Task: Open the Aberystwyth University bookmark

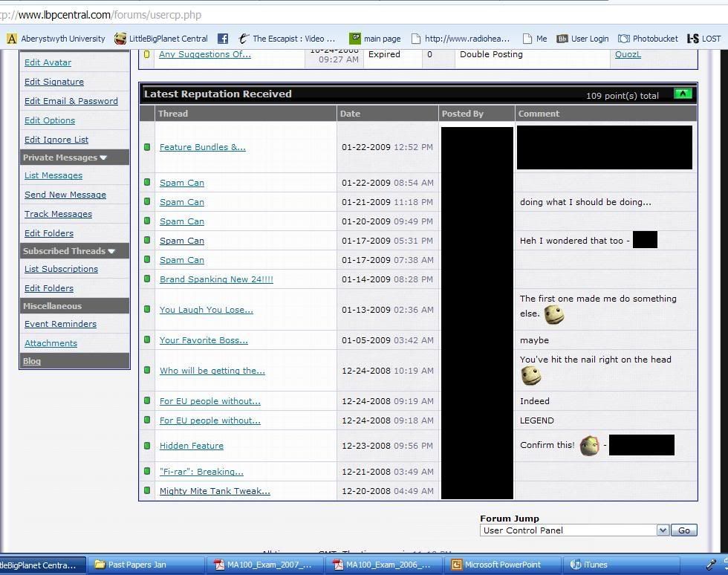Action: click(56, 39)
